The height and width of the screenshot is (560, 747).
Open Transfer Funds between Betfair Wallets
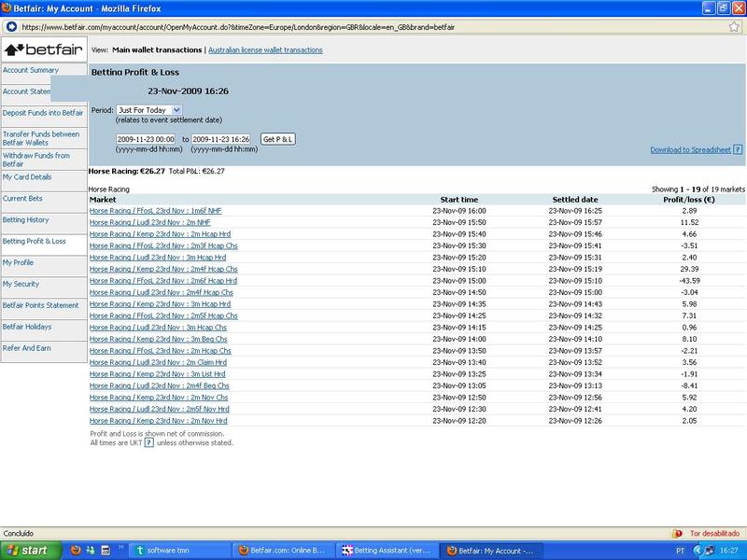tap(41, 138)
